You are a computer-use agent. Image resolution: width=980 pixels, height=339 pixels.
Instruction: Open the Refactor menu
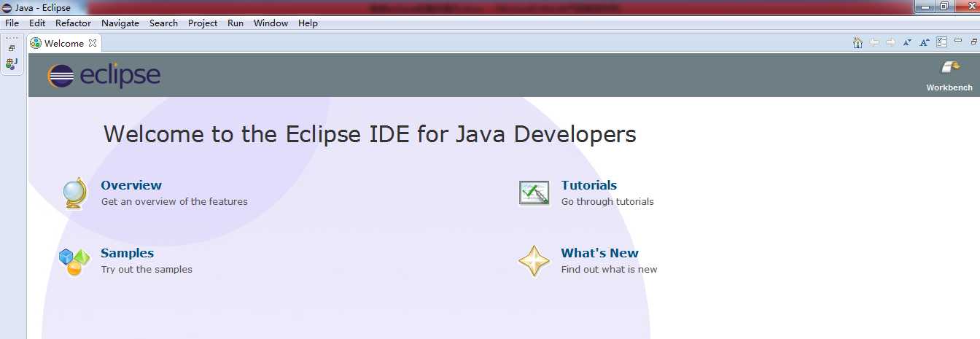74,23
